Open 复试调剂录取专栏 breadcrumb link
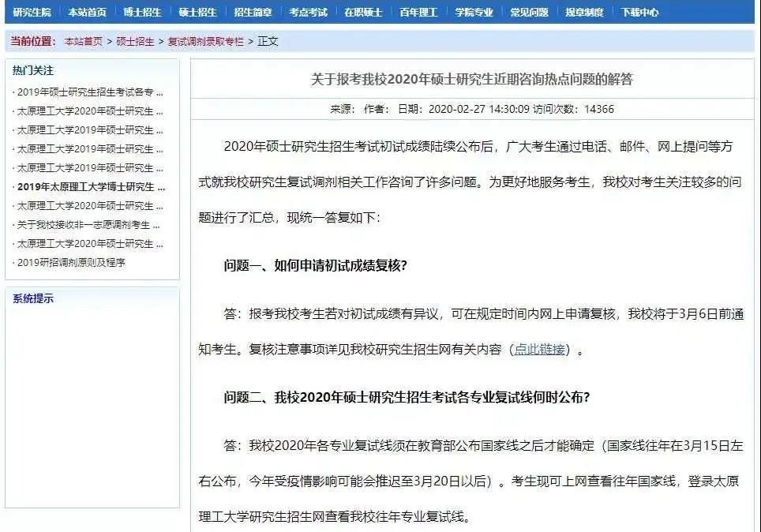Image resolution: width=761 pixels, height=532 pixels. pos(206,42)
